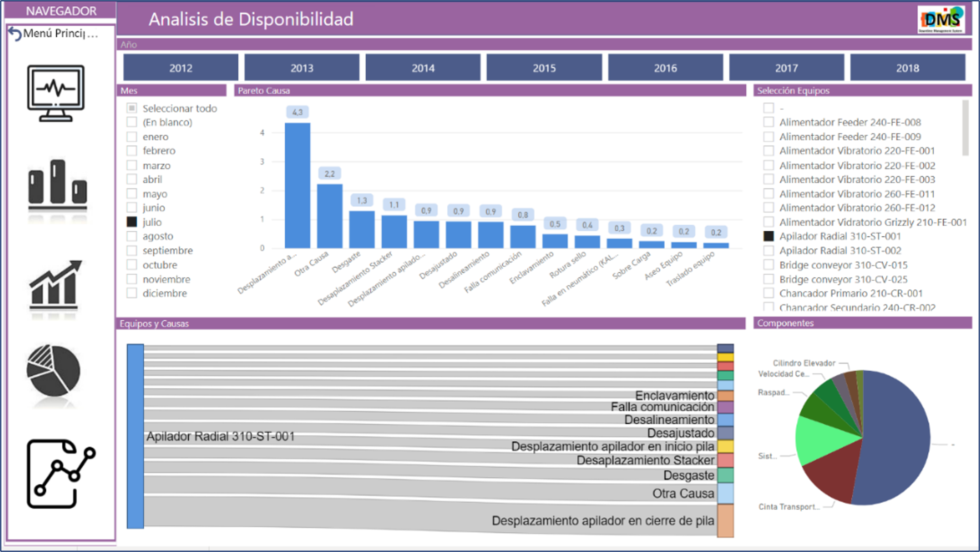The height and width of the screenshot is (552, 980).
Task: Click the equipment list scrollbar
Action: pos(966,128)
